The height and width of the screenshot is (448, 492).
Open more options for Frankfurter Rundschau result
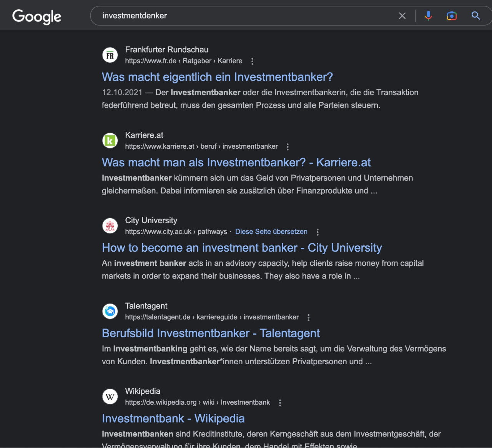click(x=252, y=61)
